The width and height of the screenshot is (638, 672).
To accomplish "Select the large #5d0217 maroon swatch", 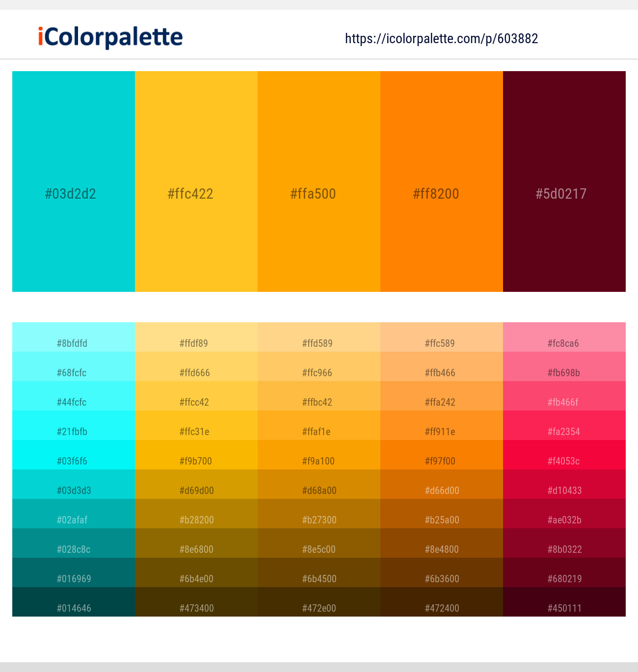I will tap(564, 181).
